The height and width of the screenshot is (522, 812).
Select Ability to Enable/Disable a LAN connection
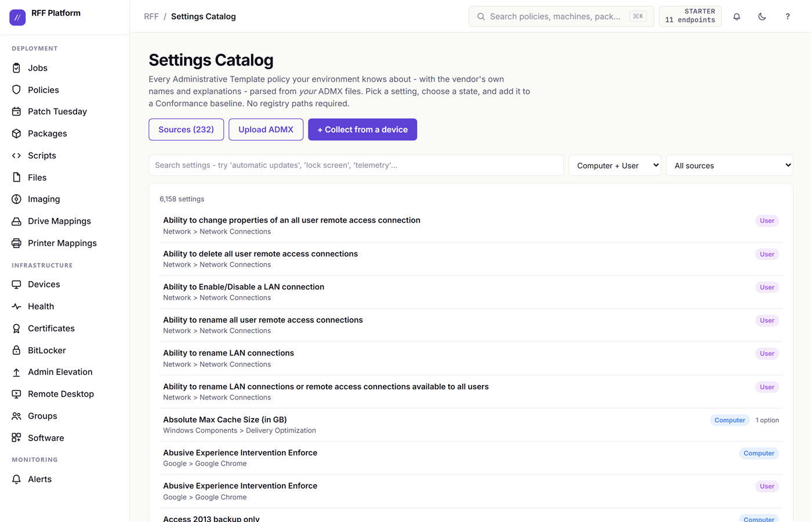[471, 292]
